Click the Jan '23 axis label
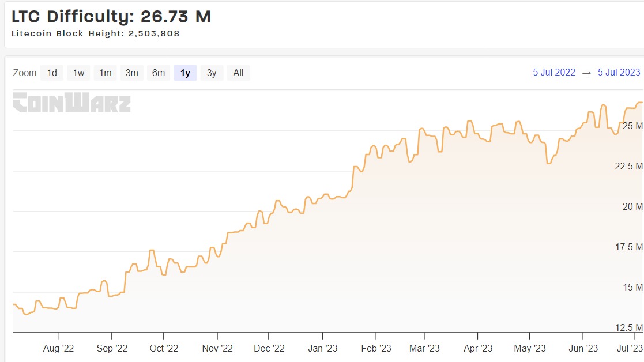Image resolution: width=644 pixels, height=362 pixels. (323, 349)
